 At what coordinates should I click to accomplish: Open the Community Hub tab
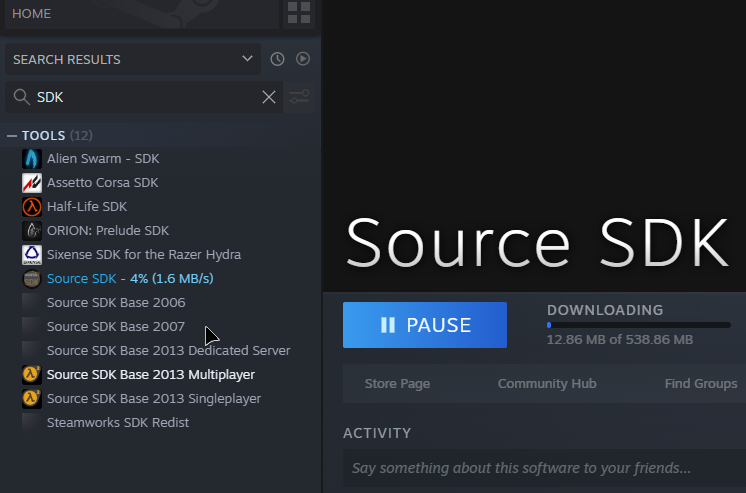click(547, 384)
